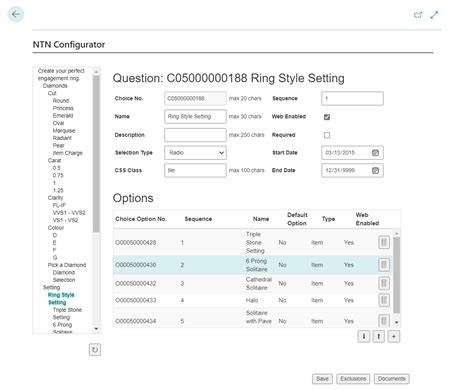Open the Start Date calendar picker

click(375, 153)
